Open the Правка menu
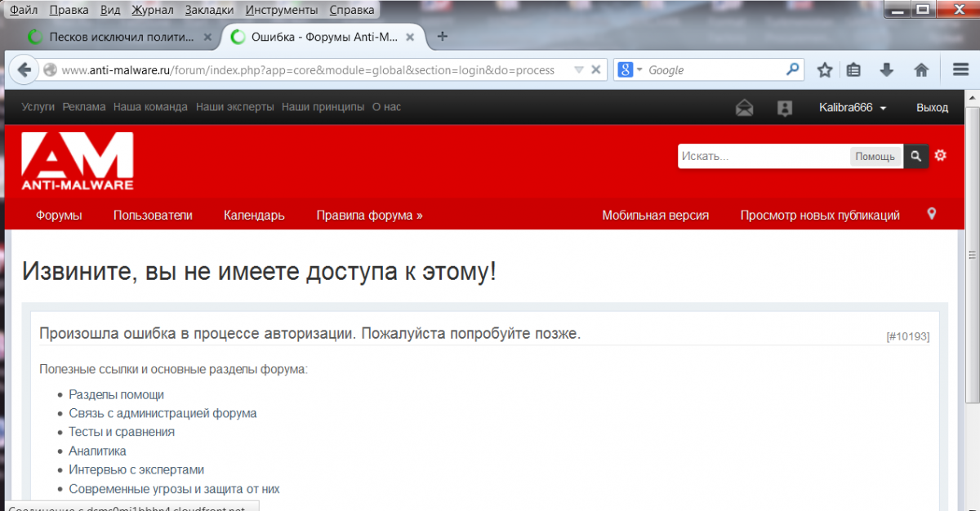Image resolution: width=980 pixels, height=511 pixels. tap(69, 10)
